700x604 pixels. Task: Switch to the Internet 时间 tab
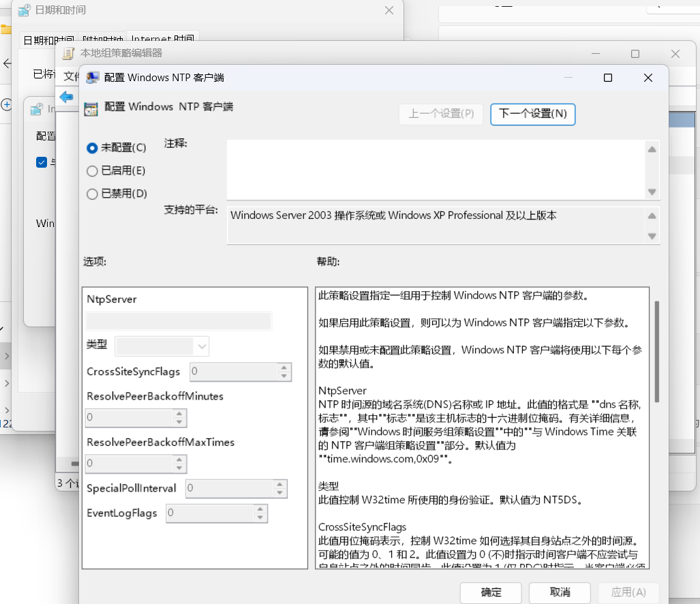pos(163,40)
